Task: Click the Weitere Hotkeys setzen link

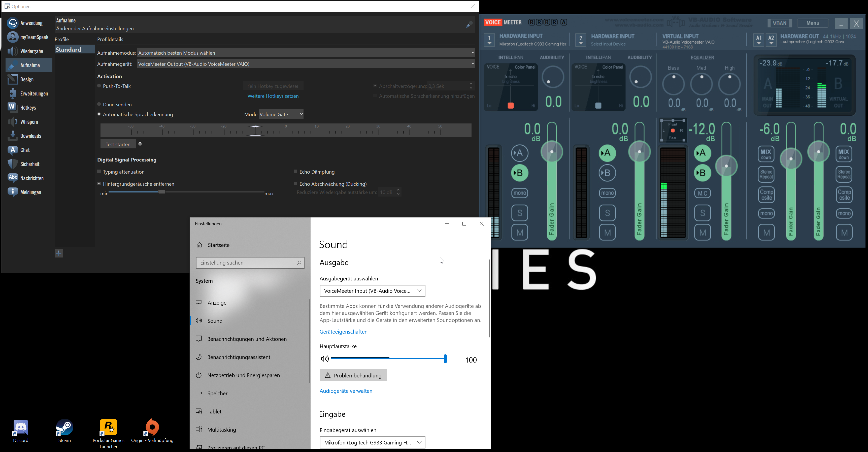Action: coord(273,96)
